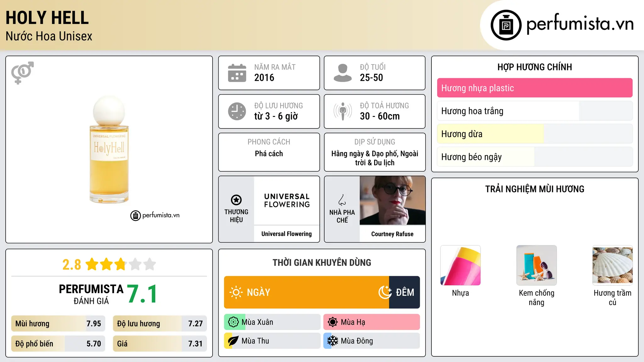This screenshot has width=644, height=362.
Task: Click the flower icon for Mùa Xuân
Action: 233,322
